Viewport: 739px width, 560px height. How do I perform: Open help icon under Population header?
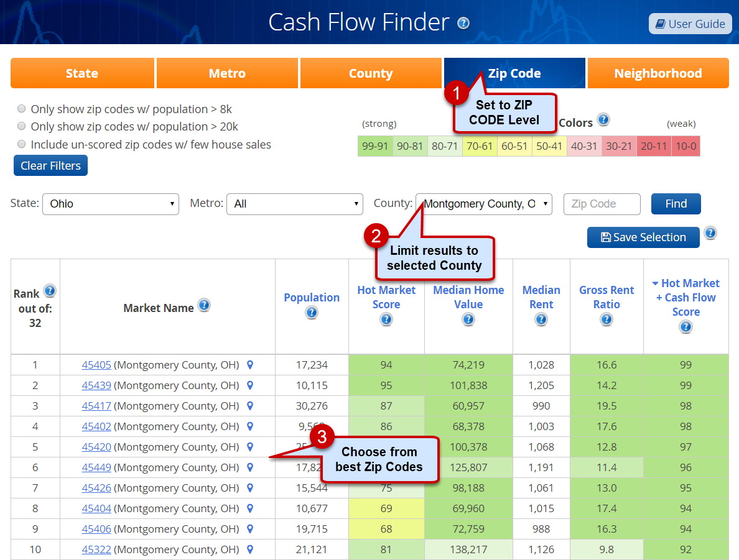point(312,312)
